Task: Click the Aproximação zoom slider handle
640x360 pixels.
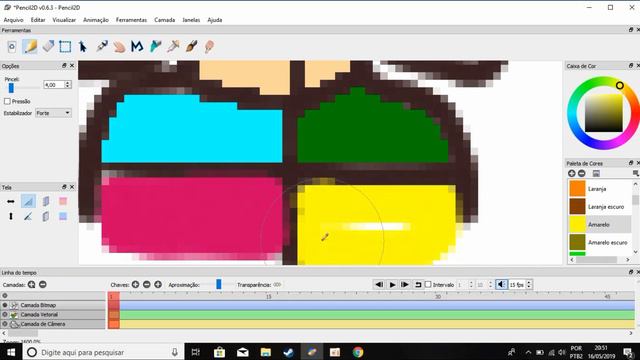Action: (219, 284)
